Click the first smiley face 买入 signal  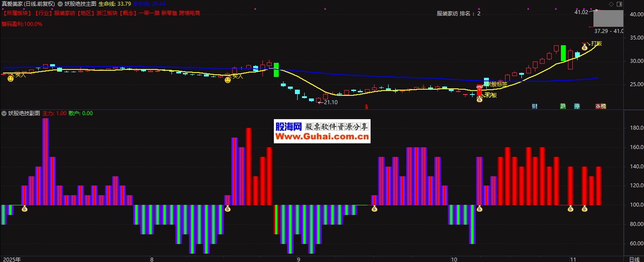(x=11, y=79)
